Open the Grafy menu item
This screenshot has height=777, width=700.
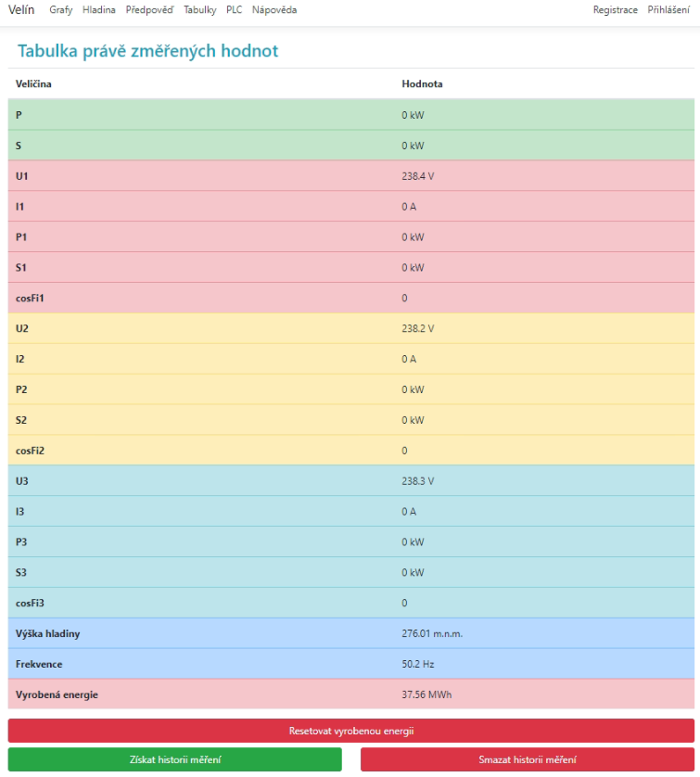pyautogui.click(x=60, y=10)
